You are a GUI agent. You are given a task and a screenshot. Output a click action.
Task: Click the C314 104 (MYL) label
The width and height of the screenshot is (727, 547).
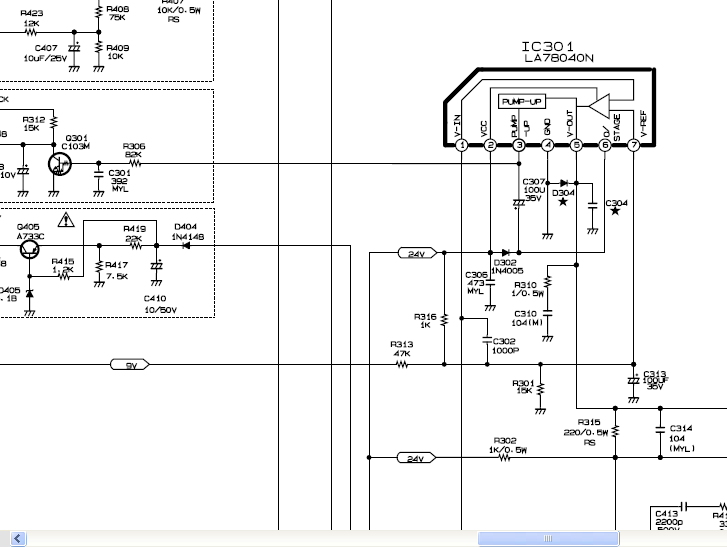pyautogui.click(x=682, y=438)
